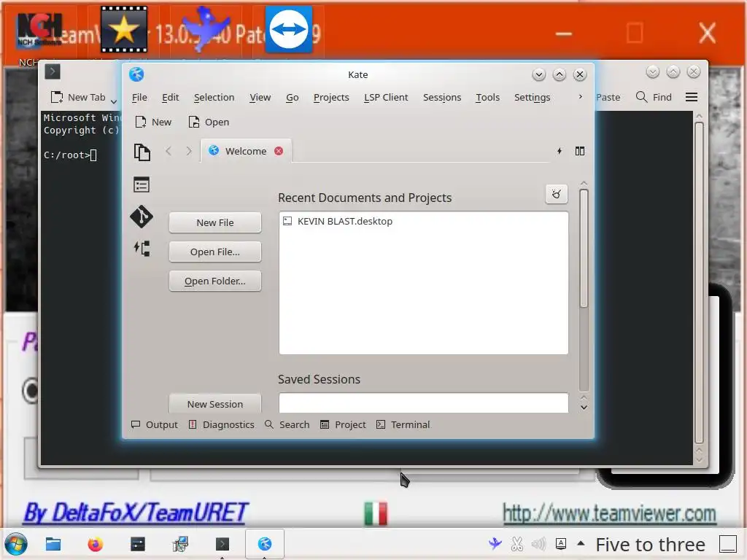Viewport: 747px width, 560px height.
Task: Open the LSP Client menu
Action: click(x=386, y=97)
